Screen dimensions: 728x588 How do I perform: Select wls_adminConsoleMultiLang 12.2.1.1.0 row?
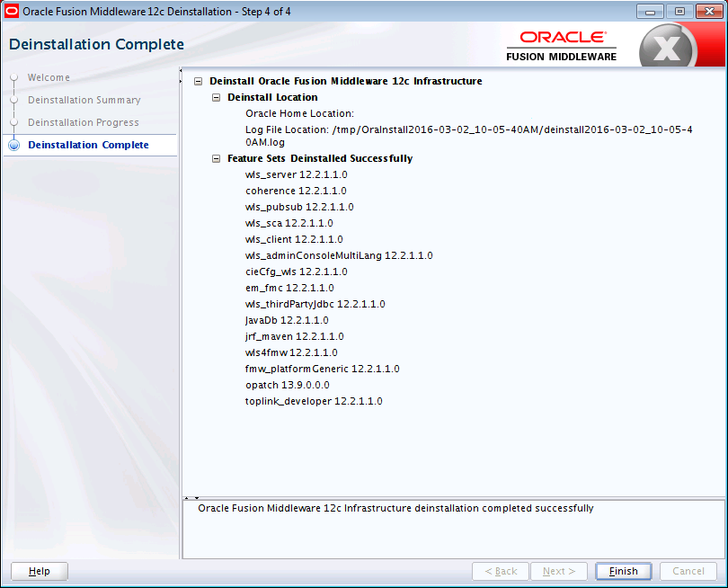point(339,256)
